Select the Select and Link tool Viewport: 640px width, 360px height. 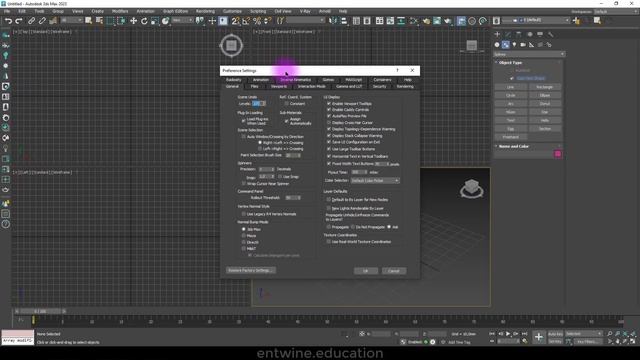pos(31,21)
